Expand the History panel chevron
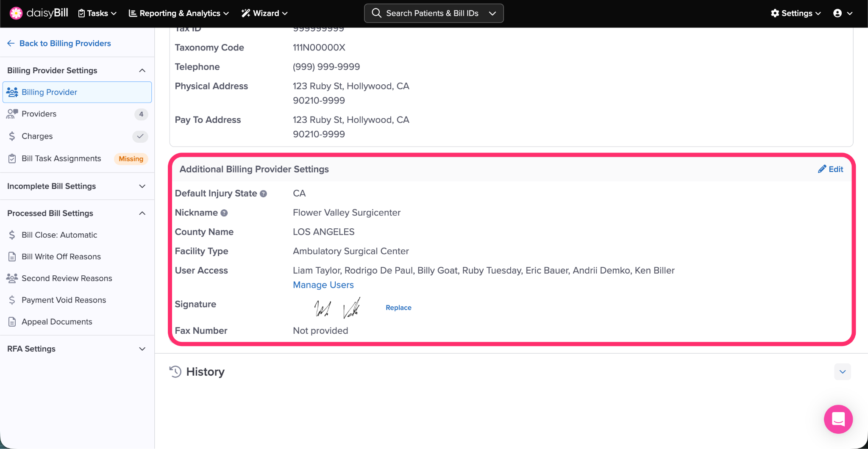The image size is (868, 449). point(842,371)
